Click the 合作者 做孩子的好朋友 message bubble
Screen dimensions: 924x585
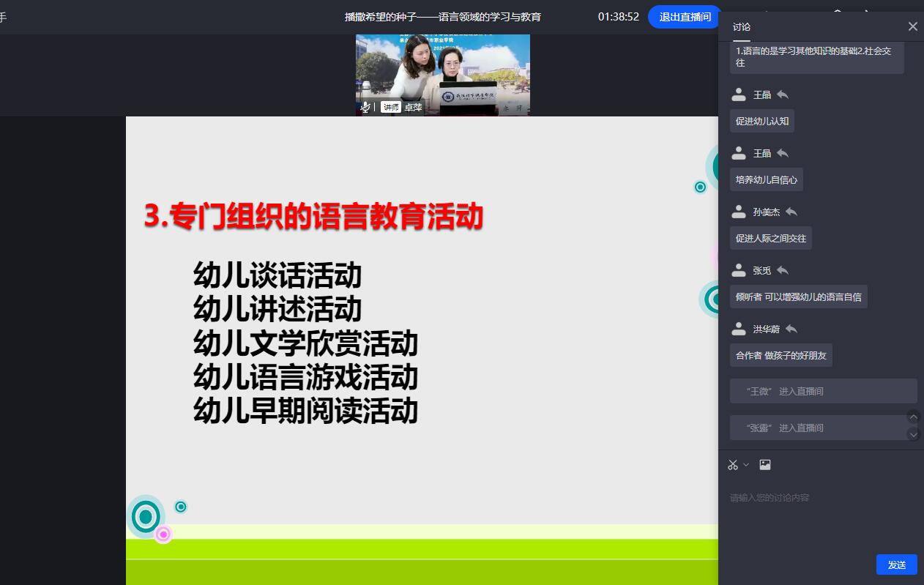click(780, 356)
